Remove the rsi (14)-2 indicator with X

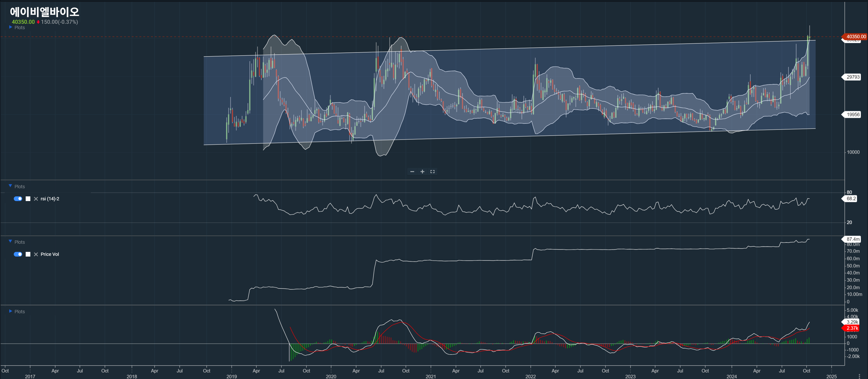[x=36, y=199]
